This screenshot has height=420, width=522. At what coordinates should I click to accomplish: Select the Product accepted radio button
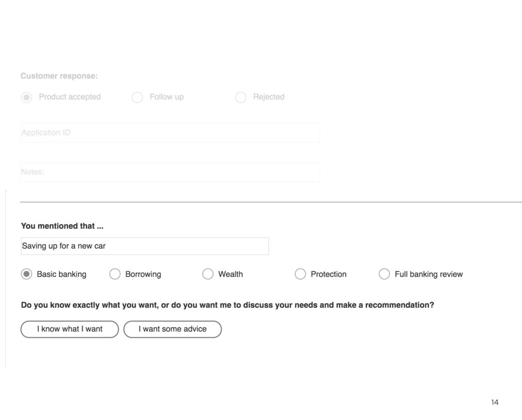click(27, 97)
